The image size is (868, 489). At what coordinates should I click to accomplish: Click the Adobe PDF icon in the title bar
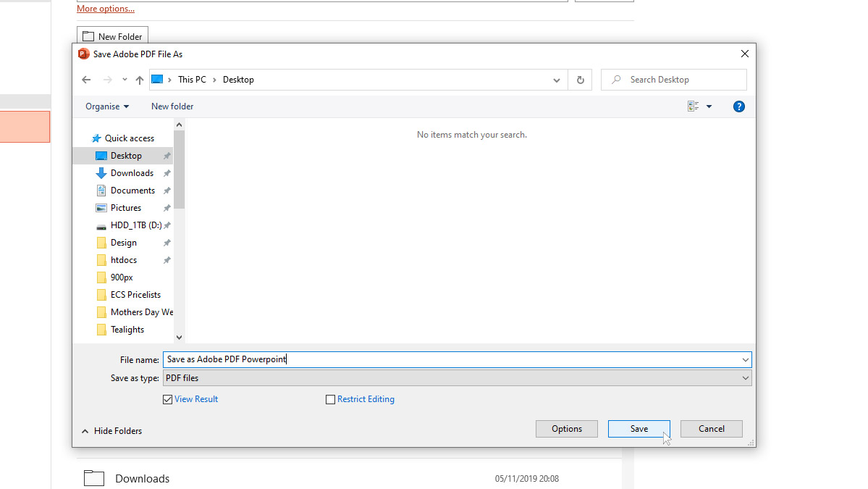pyautogui.click(x=83, y=54)
